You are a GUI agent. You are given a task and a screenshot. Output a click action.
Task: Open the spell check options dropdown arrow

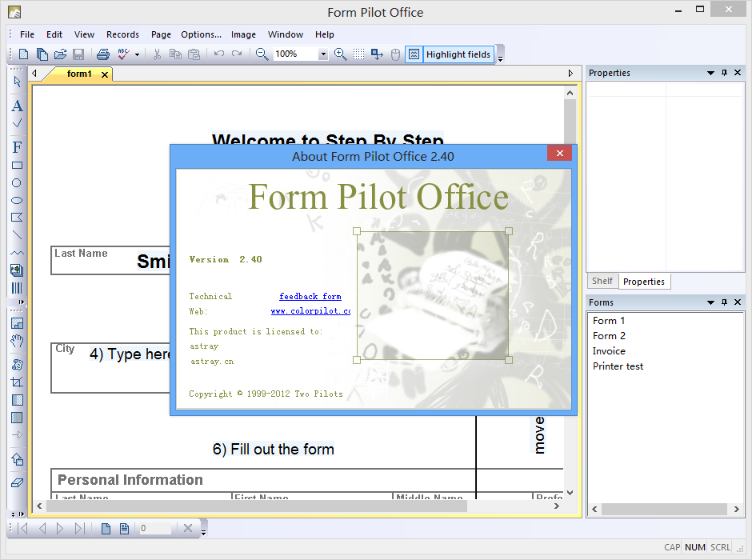(137, 54)
